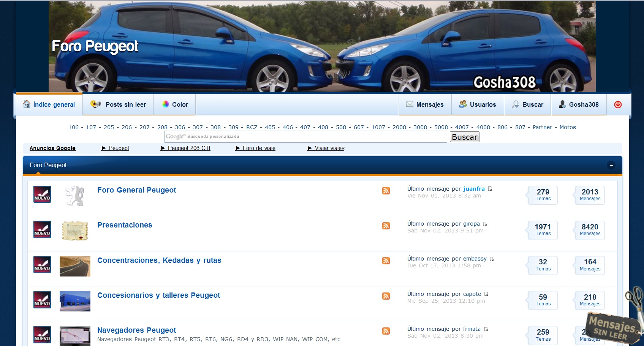The height and width of the screenshot is (346, 644).
Task: Open RSS feed for Foro General Peugeot
Action: (386, 191)
